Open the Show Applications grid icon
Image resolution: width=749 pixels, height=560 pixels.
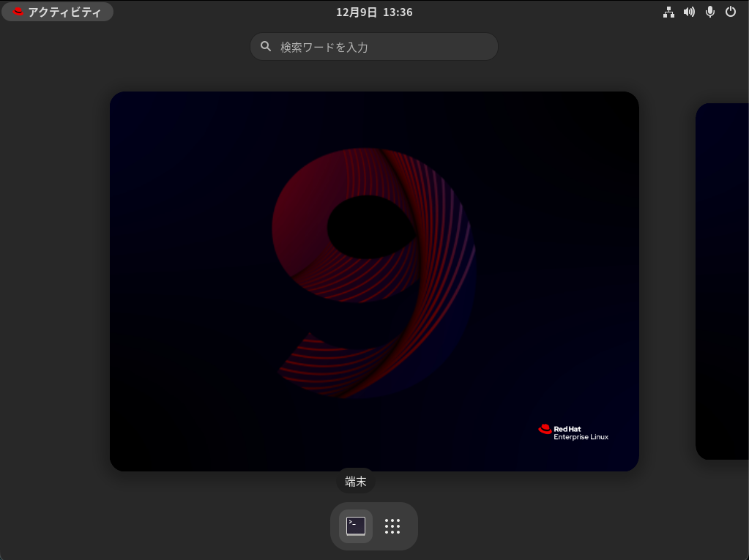(392, 526)
